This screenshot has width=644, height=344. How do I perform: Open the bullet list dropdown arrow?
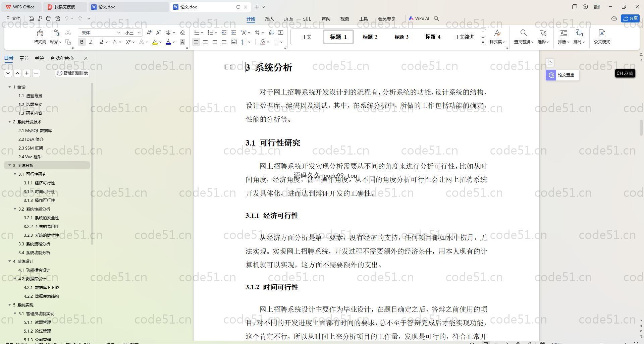pos(202,33)
